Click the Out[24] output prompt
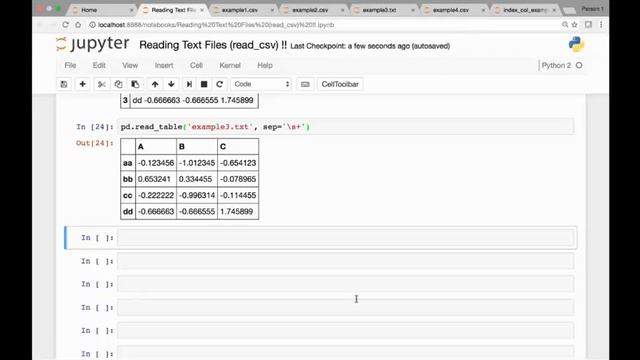640x360 pixels. (x=95, y=143)
